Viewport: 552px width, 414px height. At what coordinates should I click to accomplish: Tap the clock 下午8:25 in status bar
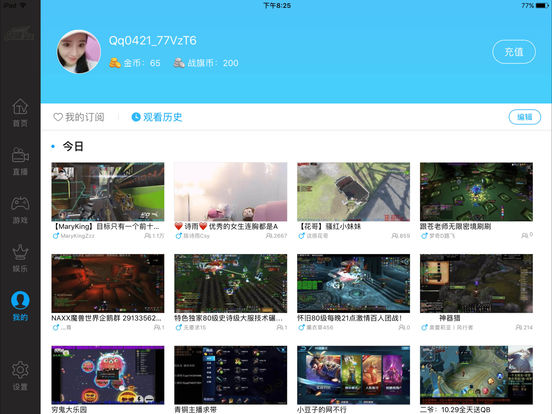(277, 5)
